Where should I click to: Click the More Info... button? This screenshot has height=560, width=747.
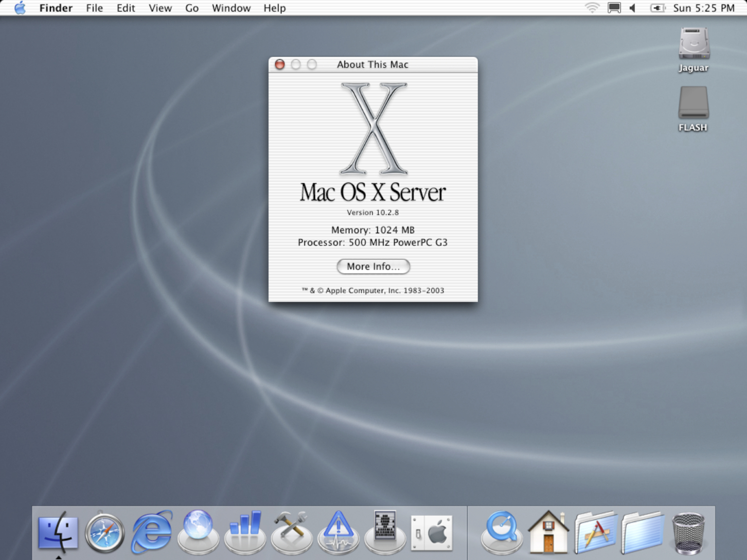pyautogui.click(x=373, y=266)
